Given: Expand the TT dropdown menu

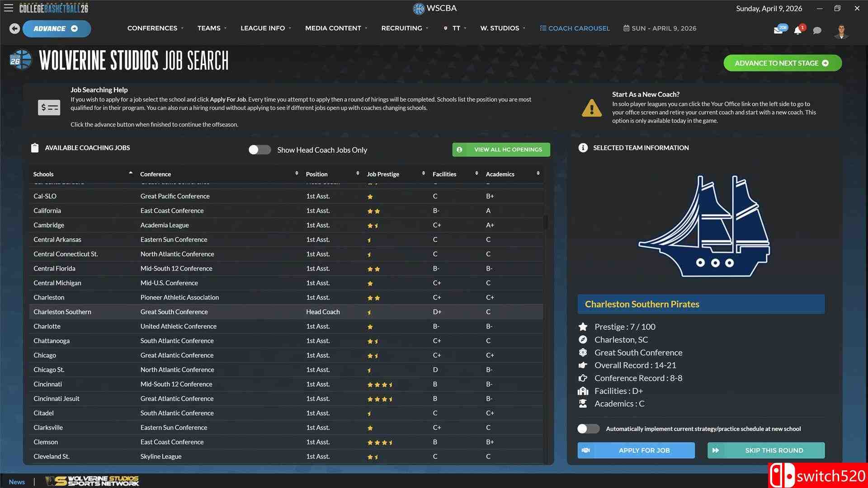Looking at the screenshot, I should point(455,28).
